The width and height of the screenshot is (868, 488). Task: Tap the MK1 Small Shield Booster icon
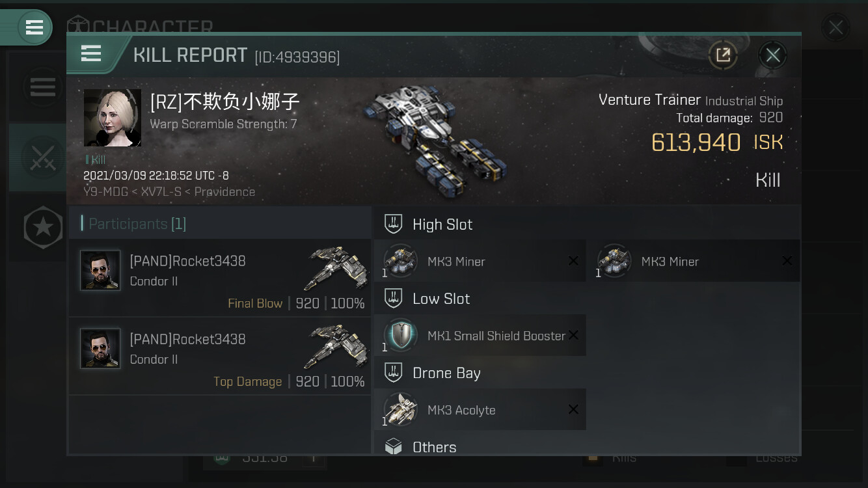[400, 335]
